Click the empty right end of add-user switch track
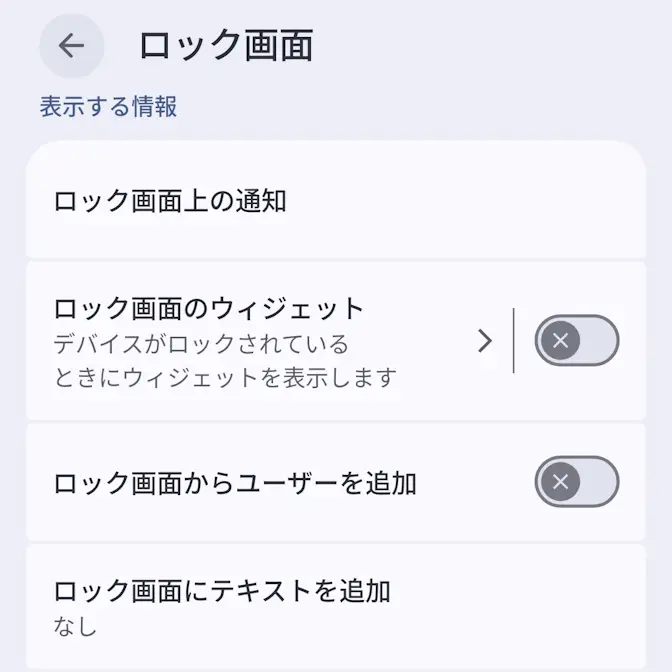Screen dimensions: 672x672 click(600, 483)
